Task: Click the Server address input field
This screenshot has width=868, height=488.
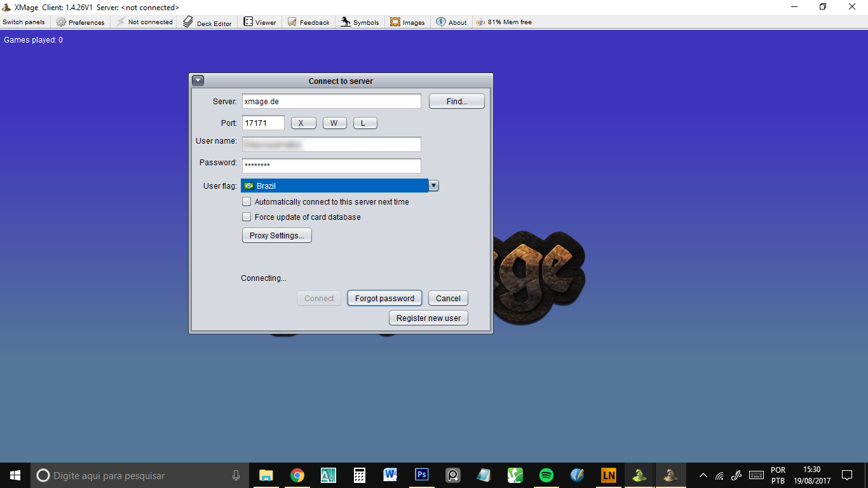Action: (331, 102)
